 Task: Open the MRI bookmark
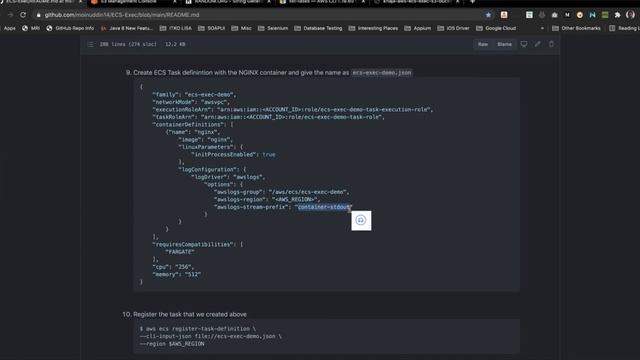click(31, 28)
